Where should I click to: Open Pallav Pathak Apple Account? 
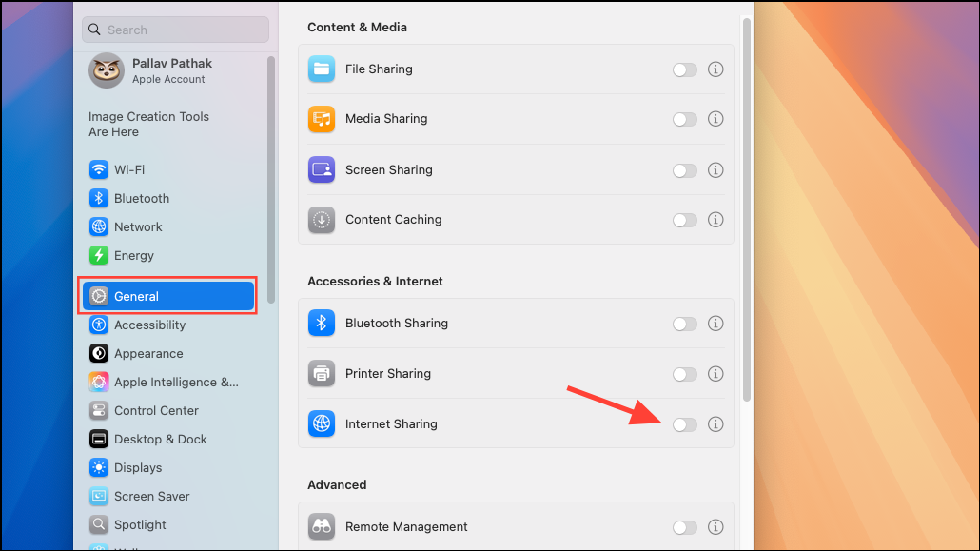pos(150,70)
